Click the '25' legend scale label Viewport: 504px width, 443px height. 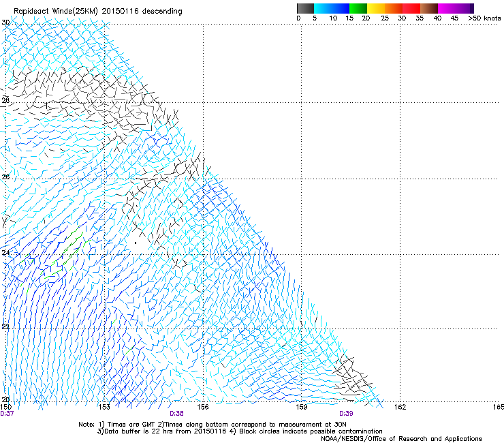pos(385,18)
